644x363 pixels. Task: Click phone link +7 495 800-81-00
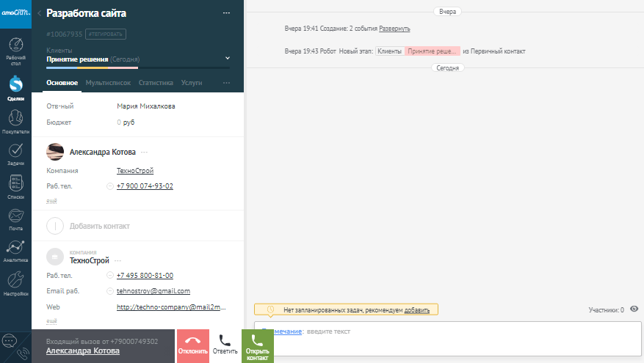tap(145, 276)
